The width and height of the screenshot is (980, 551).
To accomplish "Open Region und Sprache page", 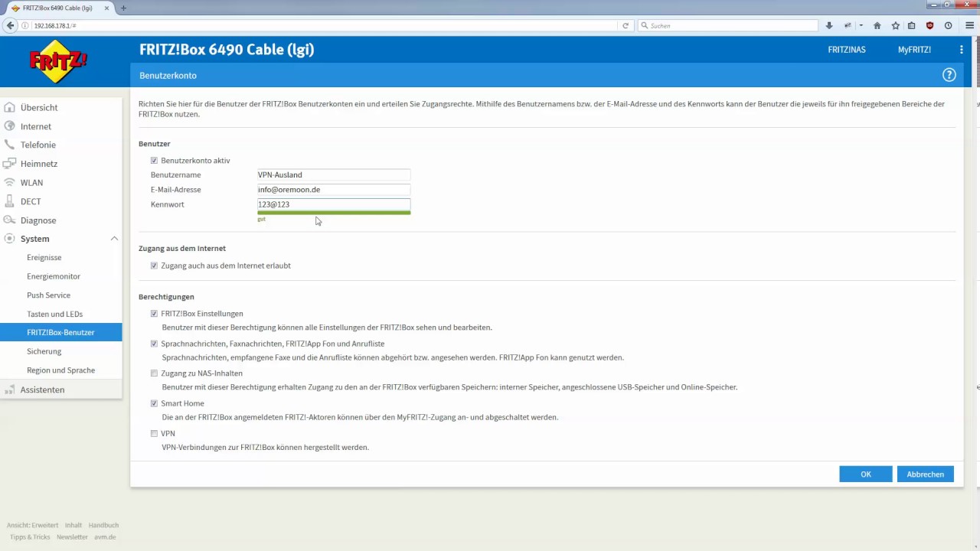I will point(60,370).
